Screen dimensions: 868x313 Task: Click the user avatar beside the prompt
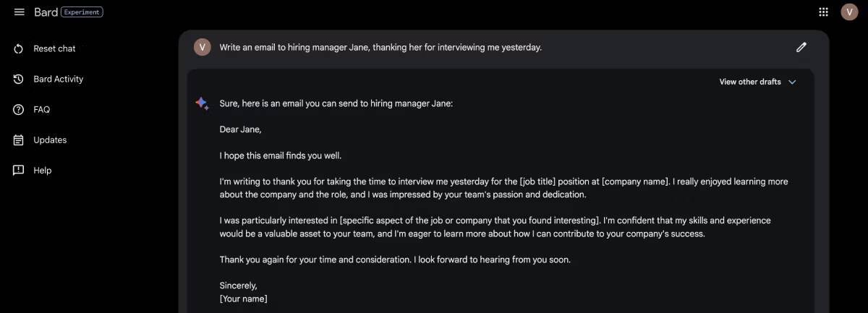203,47
